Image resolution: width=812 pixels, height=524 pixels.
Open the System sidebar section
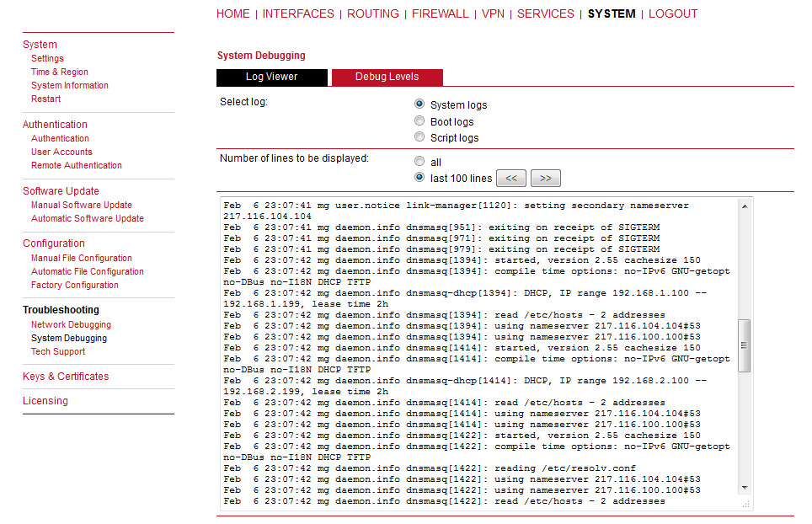40,45
